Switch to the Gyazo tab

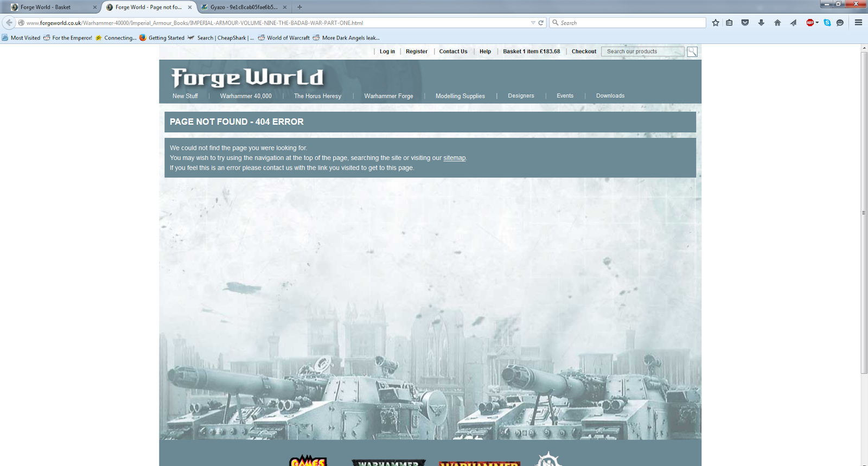244,7
